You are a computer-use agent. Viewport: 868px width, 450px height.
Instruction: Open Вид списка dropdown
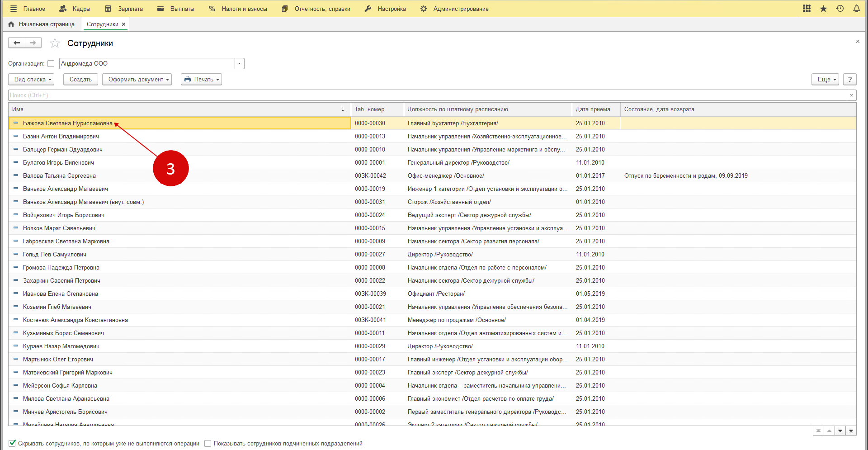(31, 79)
